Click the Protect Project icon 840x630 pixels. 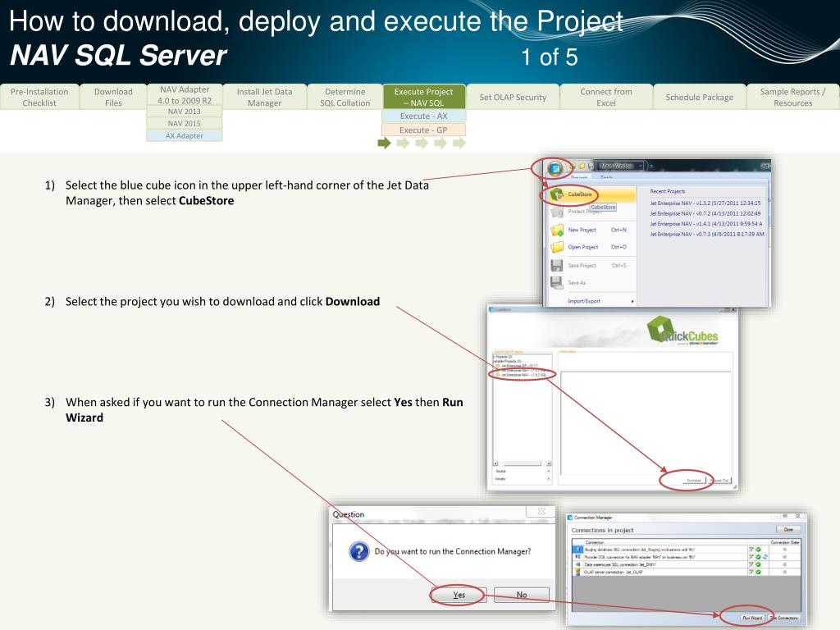click(x=557, y=212)
